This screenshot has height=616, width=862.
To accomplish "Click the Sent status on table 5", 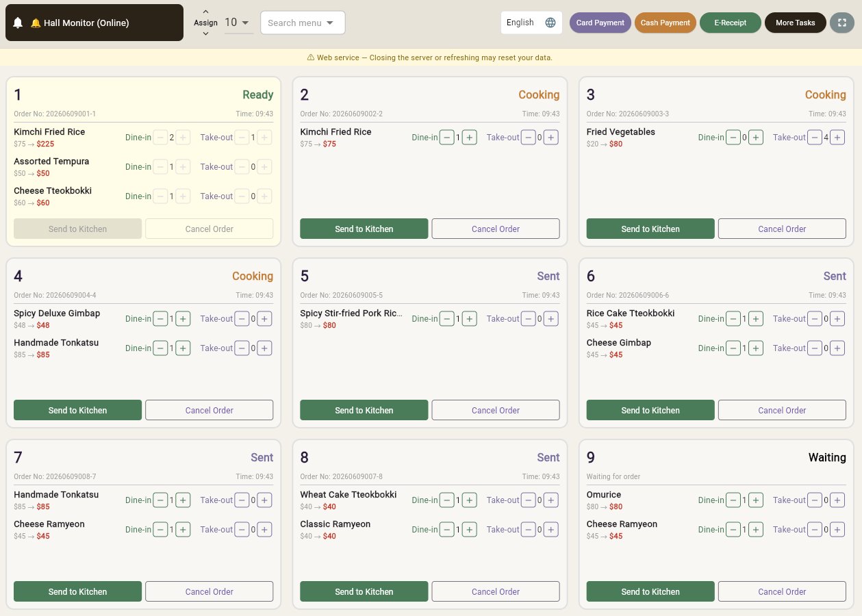I will [x=548, y=276].
